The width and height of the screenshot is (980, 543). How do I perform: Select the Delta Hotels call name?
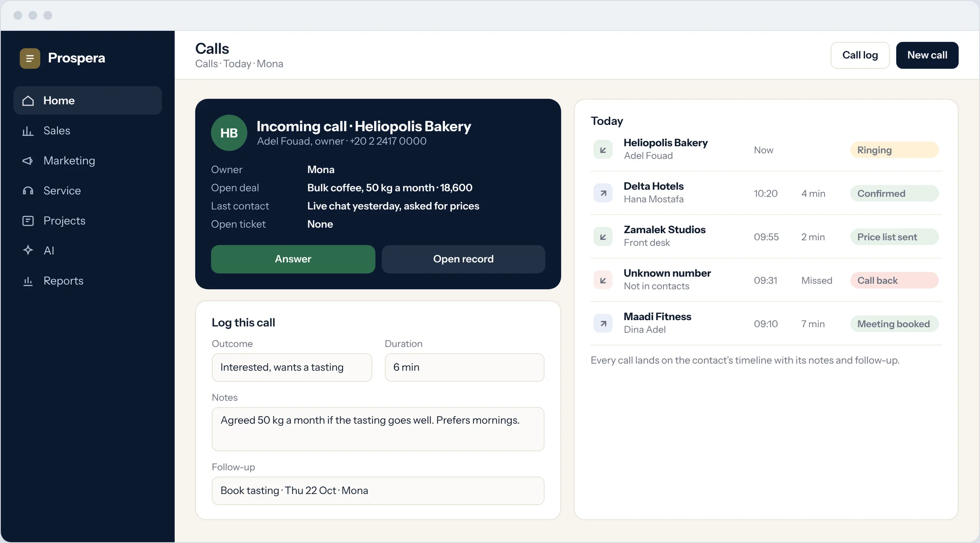tap(653, 186)
